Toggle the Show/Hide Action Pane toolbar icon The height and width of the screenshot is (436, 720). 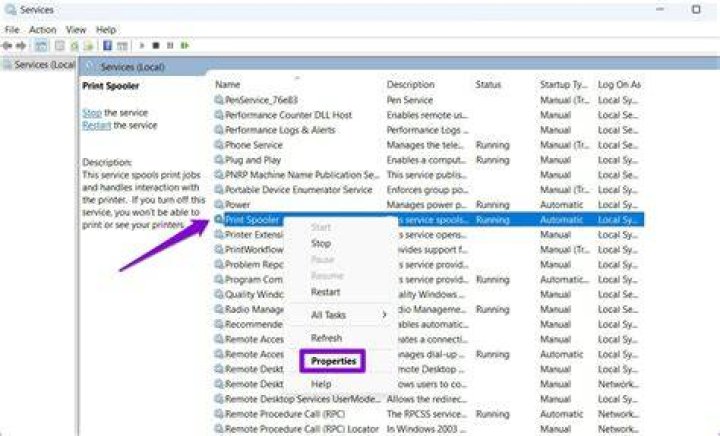pyautogui.click(x=122, y=45)
